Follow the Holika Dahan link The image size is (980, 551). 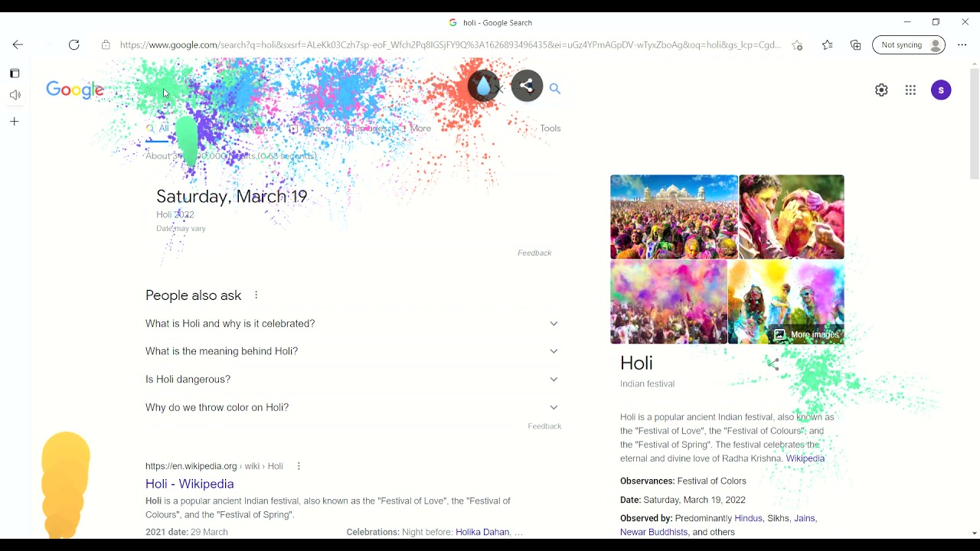pos(482,532)
